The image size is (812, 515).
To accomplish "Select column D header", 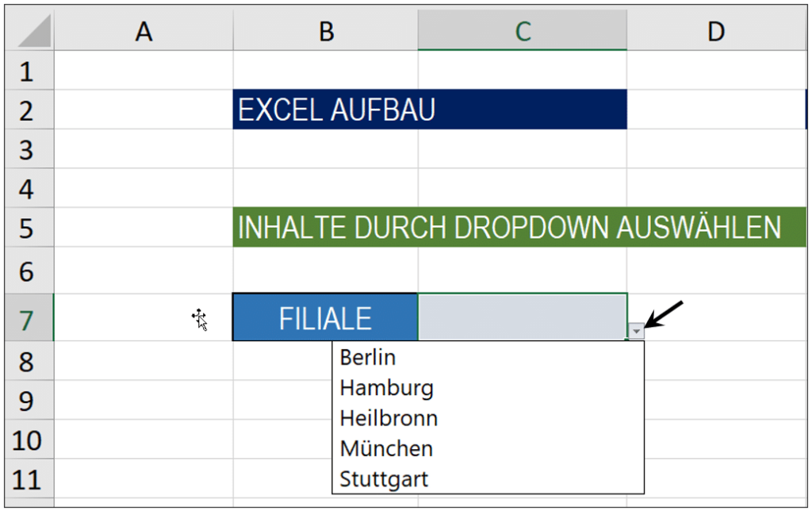I will pos(717,31).
